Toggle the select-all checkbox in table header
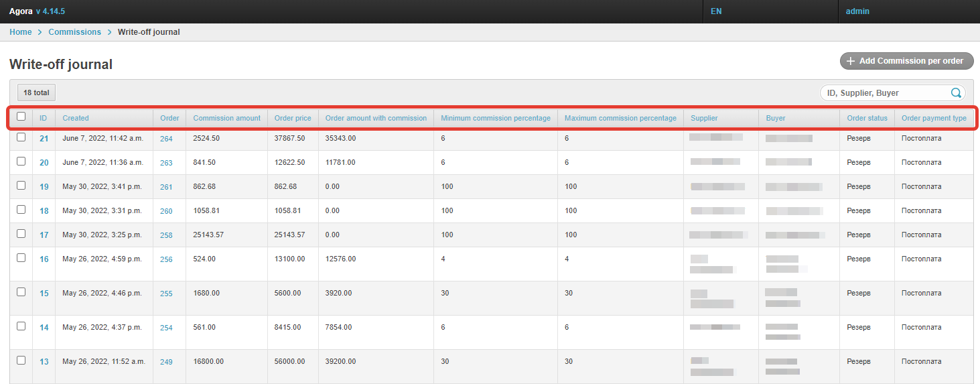980x384 pixels. pyautogui.click(x=21, y=117)
